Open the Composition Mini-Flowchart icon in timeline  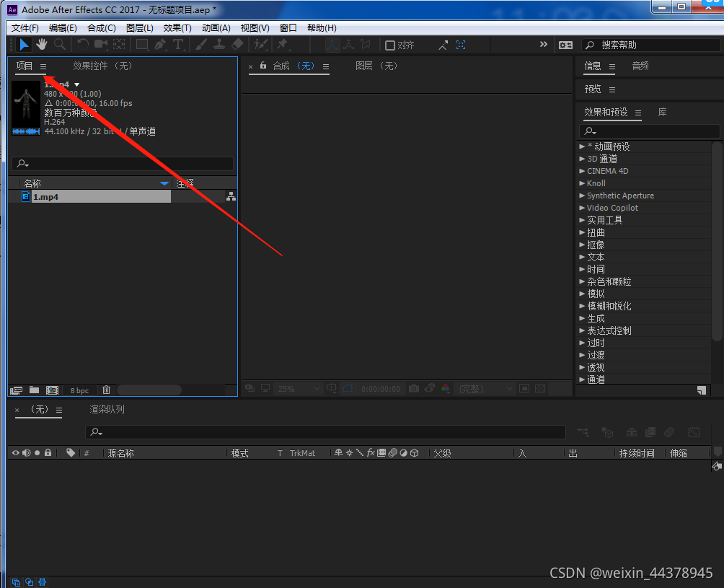(x=583, y=432)
